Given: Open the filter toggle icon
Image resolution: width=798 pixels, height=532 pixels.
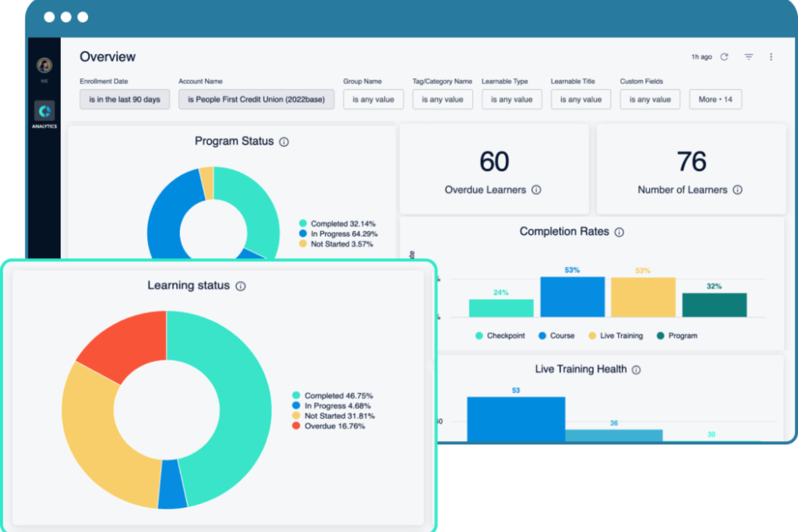Looking at the screenshot, I should (748, 57).
